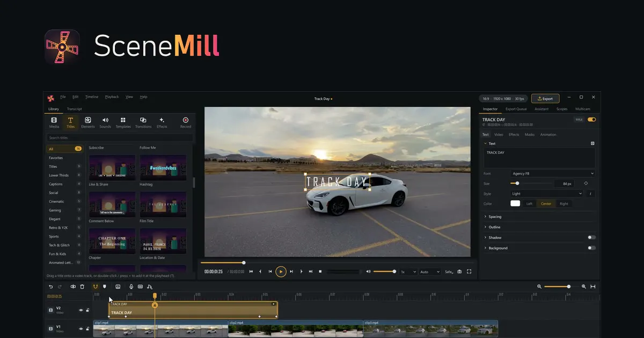
Task: Enter fullscreen preview mode
Action: point(469,271)
